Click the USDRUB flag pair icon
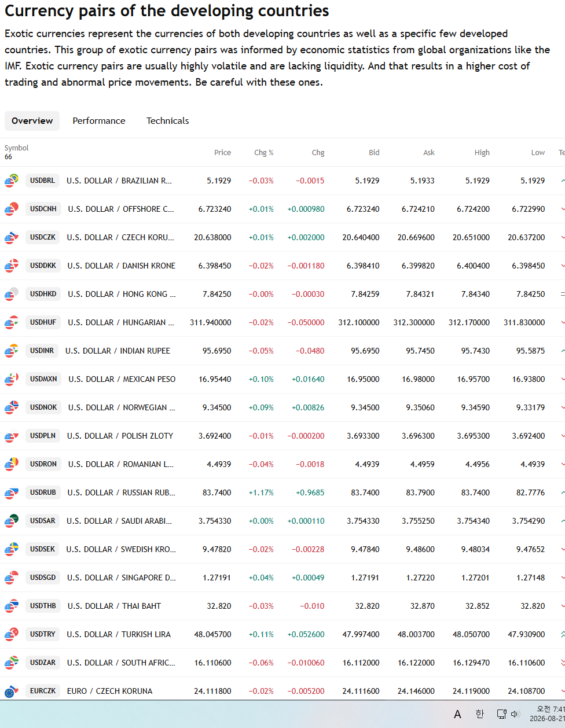 pyautogui.click(x=12, y=492)
